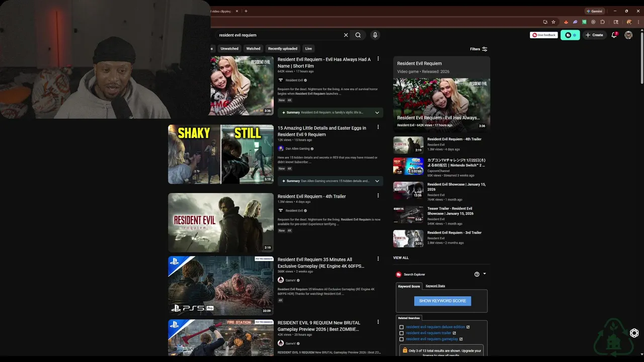This screenshot has width=644, height=362.
Task: Click the Chrome profile avatar in toolbar
Action: [x=629, y=22]
